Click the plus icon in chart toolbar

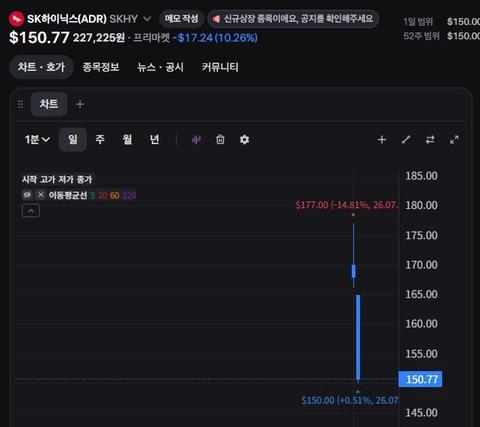pos(382,140)
